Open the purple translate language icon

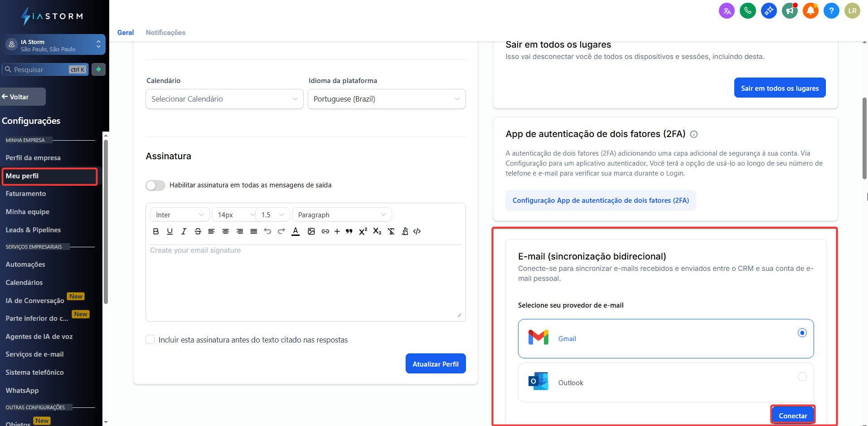[727, 11]
